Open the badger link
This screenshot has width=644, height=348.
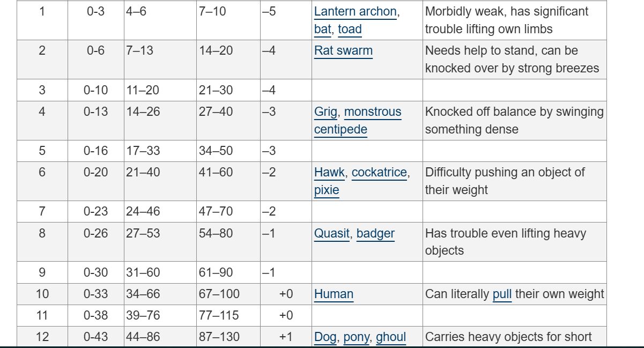375,234
